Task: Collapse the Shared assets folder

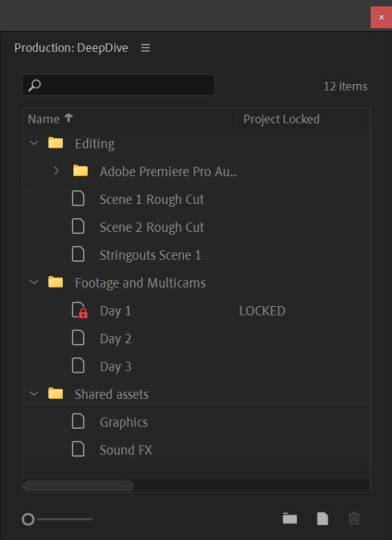Action: (x=33, y=394)
